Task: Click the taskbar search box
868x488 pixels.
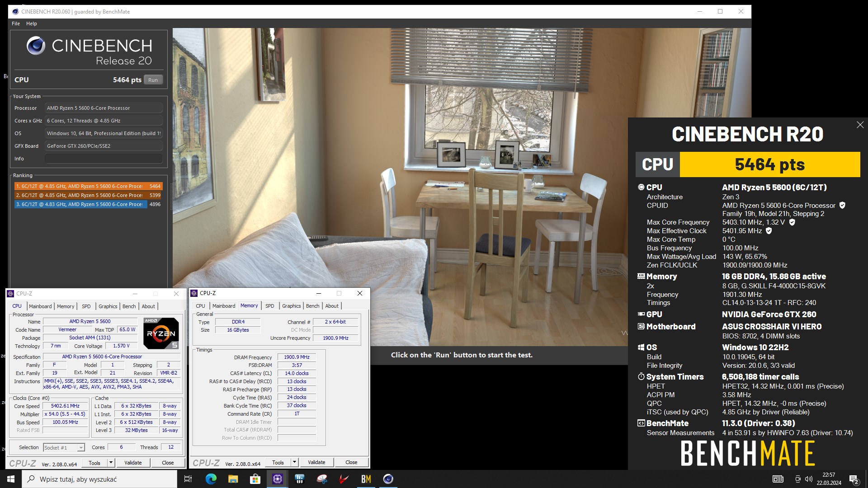Action: tap(99, 479)
